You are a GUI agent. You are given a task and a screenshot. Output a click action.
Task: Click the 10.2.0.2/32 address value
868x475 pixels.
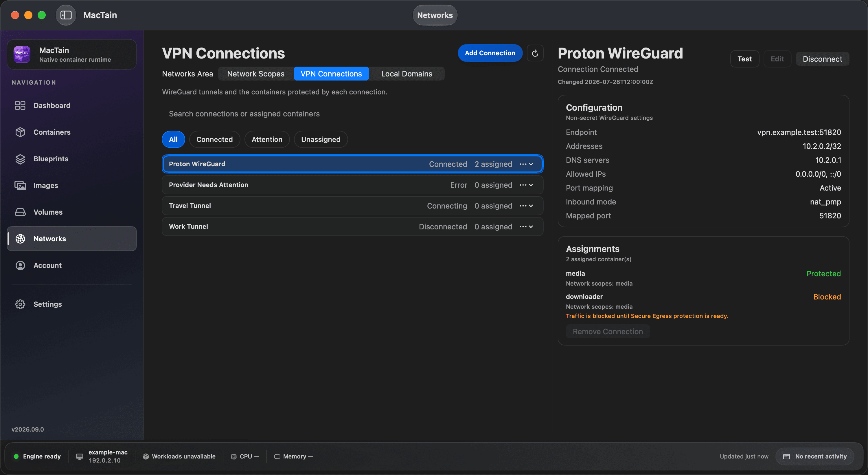[821, 146]
